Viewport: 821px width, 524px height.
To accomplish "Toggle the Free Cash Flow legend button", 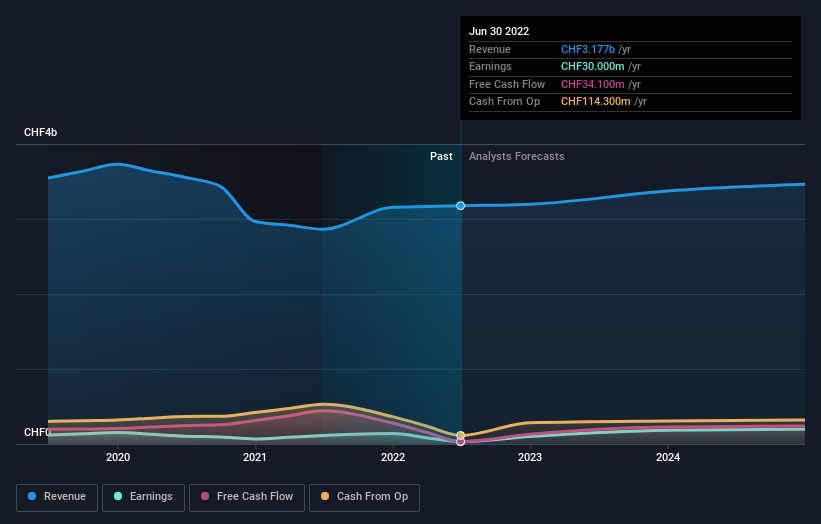I will coord(247,497).
